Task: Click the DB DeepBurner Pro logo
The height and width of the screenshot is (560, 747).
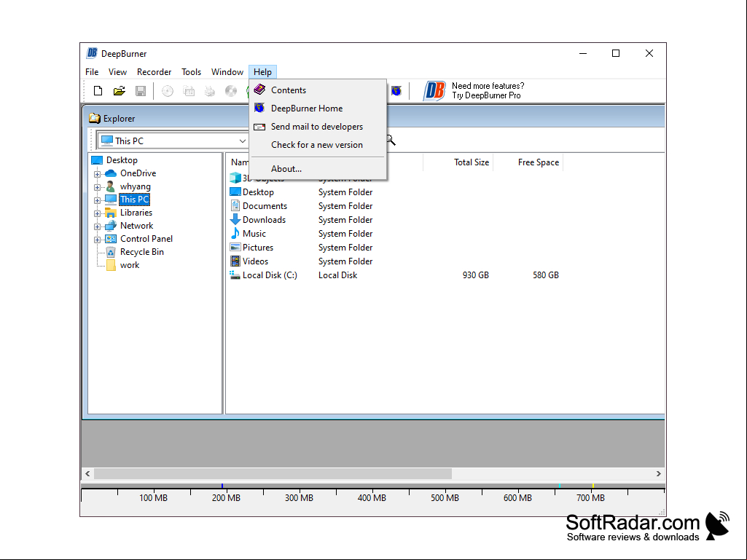Action: pyautogui.click(x=434, y=90)
